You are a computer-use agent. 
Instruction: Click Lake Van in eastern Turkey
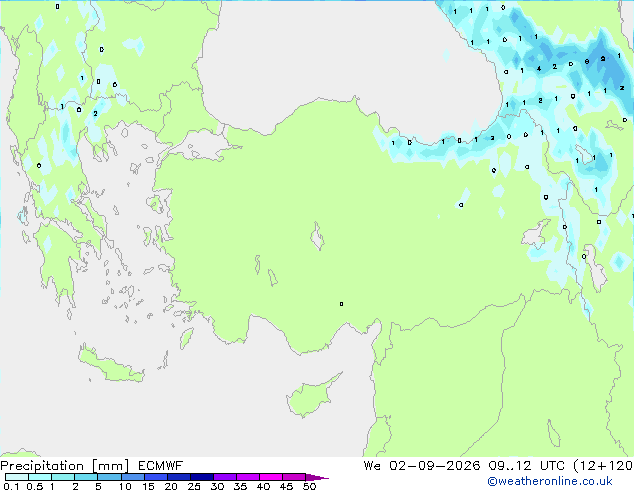coord(536,234)
